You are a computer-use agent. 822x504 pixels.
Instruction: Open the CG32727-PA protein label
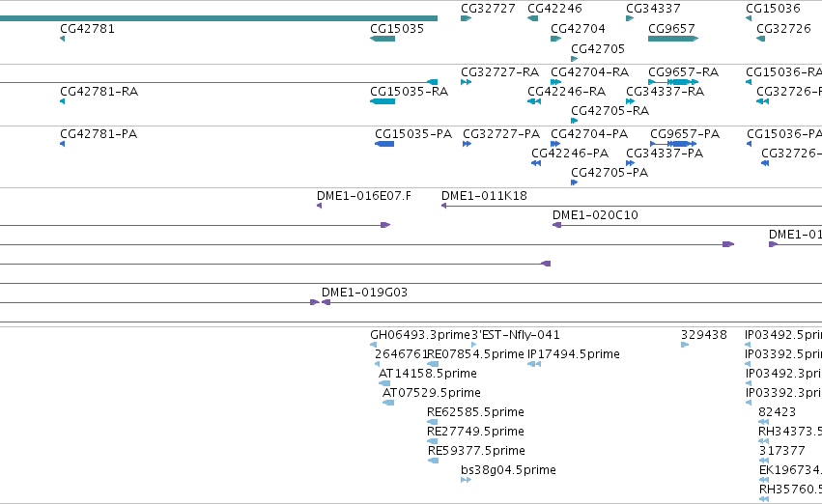(x=501, y=134)
